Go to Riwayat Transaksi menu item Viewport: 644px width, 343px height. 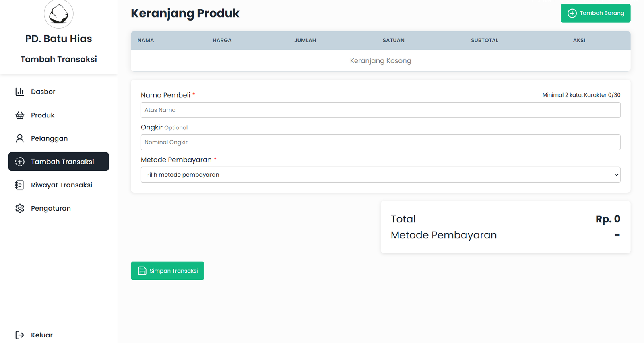(x=62, y=185)
